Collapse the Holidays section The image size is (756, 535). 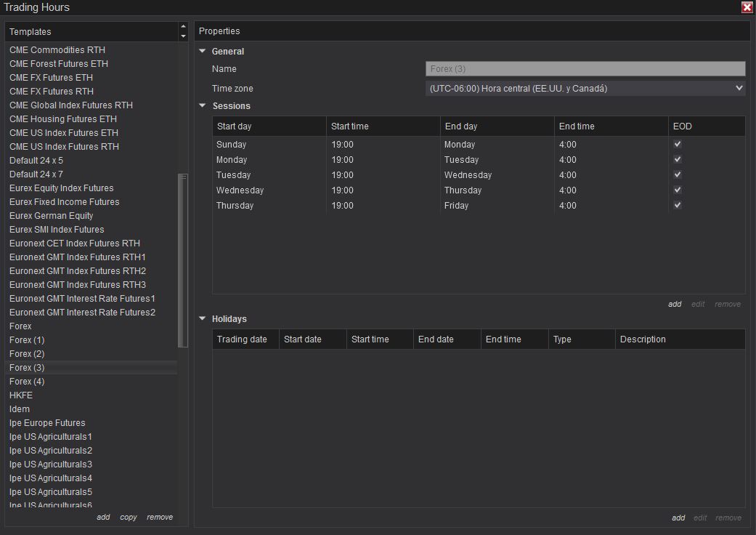click(203, 319)
